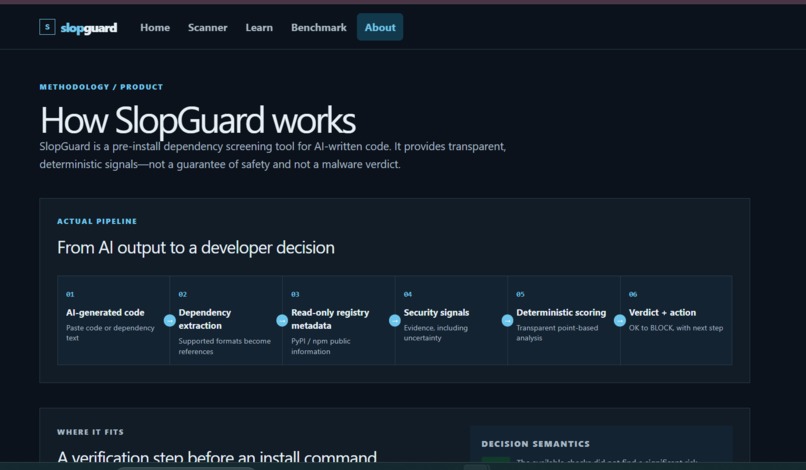806x470 pixels.
Task: Click arrow icon between Read-only registry metadata and Security signals
Action: click(x=395, y=320)
